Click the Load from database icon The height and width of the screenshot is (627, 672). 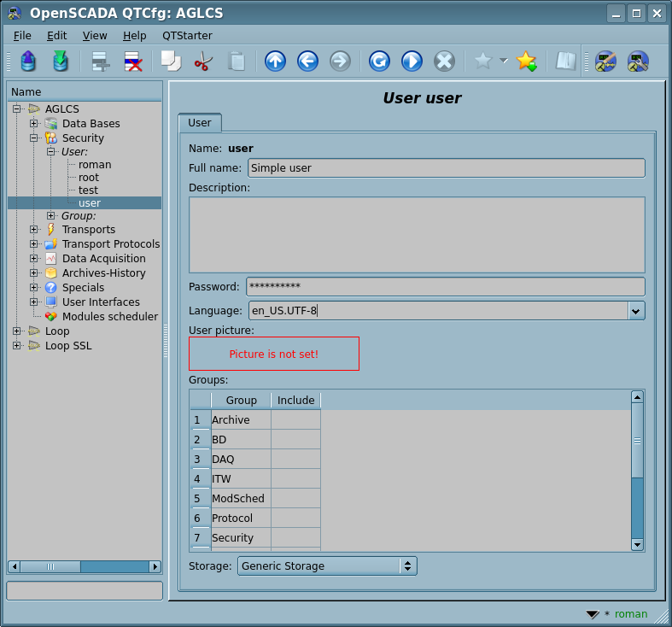(28, 62)
